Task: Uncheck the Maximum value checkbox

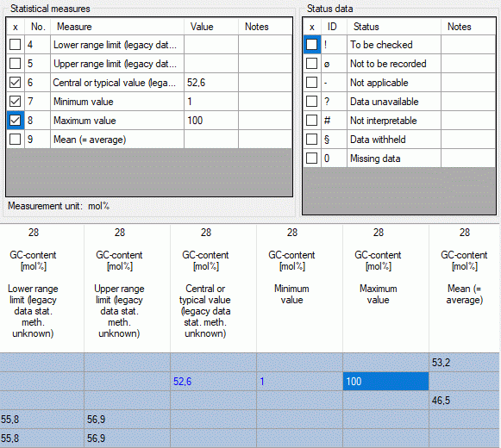Action: 15,121
